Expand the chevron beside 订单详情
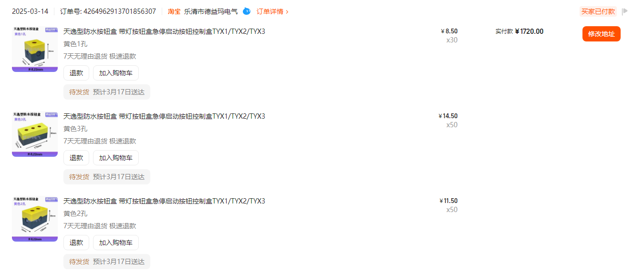The height and width of the screenshot is (274, 644). pyautogui.click(x=287, y=11)
